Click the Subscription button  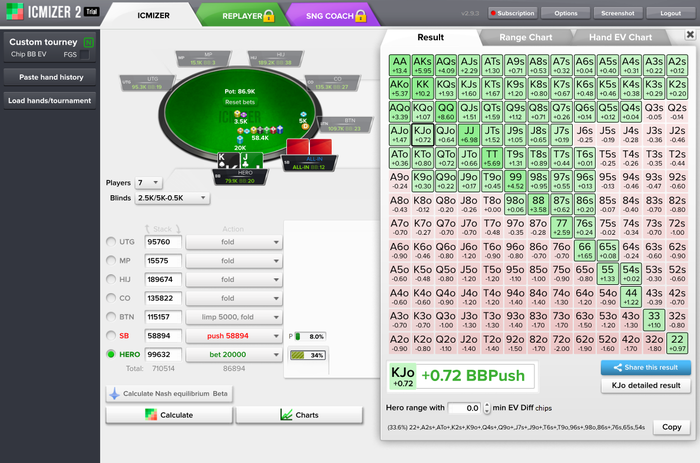(x=512, y=13)
